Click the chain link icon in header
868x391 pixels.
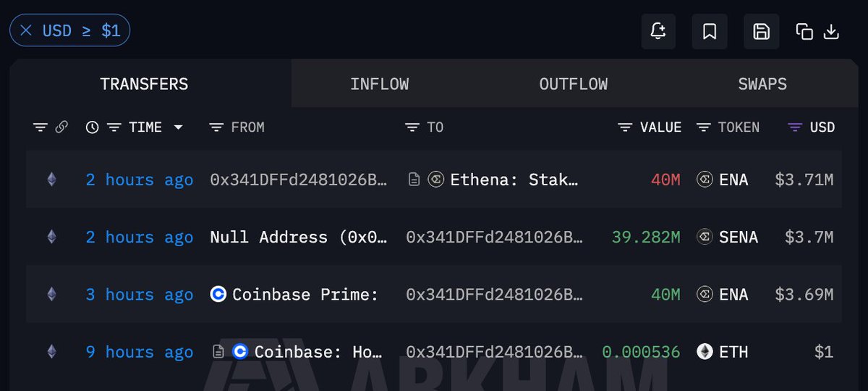click(x=61, y=127)
